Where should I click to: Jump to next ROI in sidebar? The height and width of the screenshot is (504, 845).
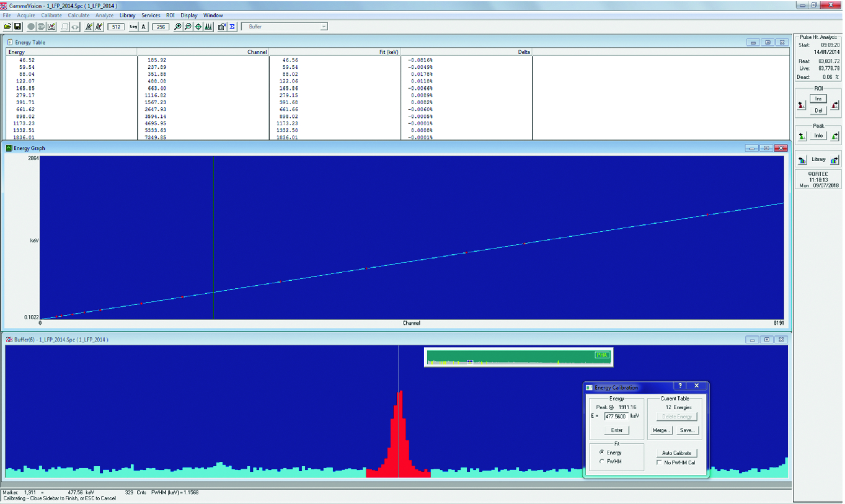(x=835, y=106)
